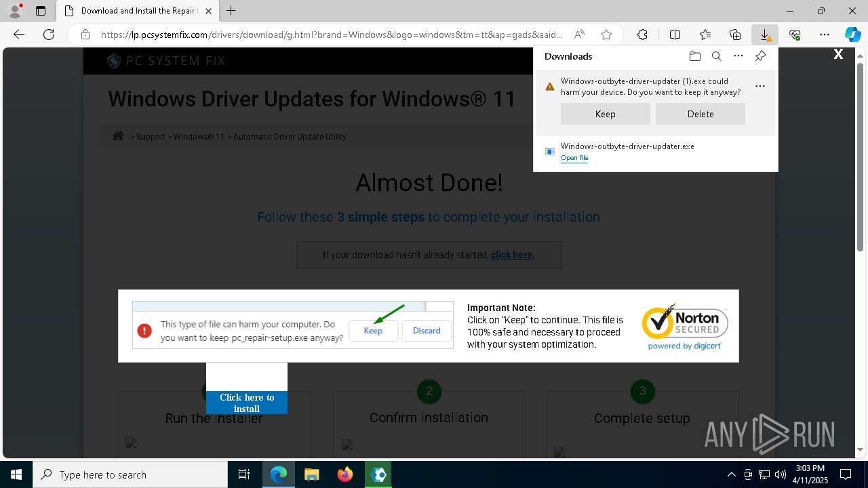Open the network tray icon
This screenshot has height=488, width=868.
pyautogui.click(x=764, y=474)
